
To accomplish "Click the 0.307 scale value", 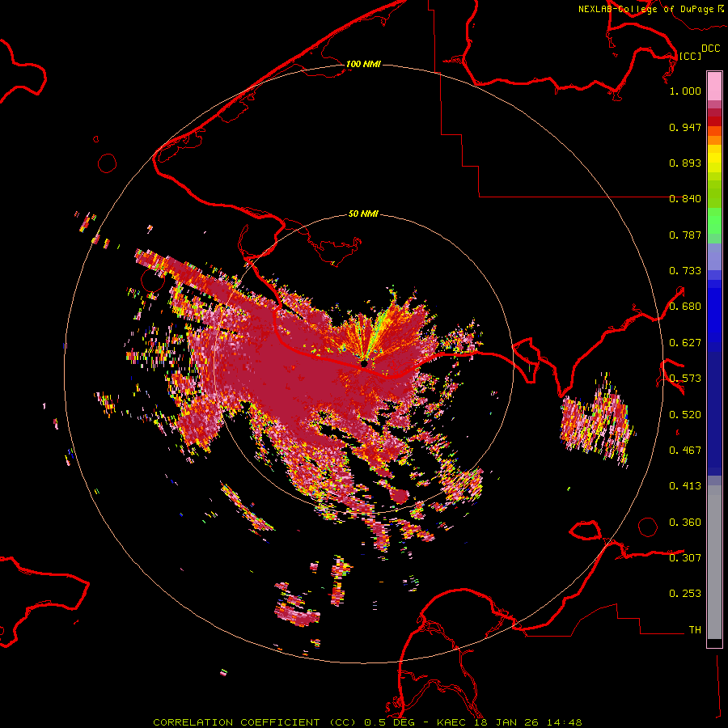I will pos(685,557).
